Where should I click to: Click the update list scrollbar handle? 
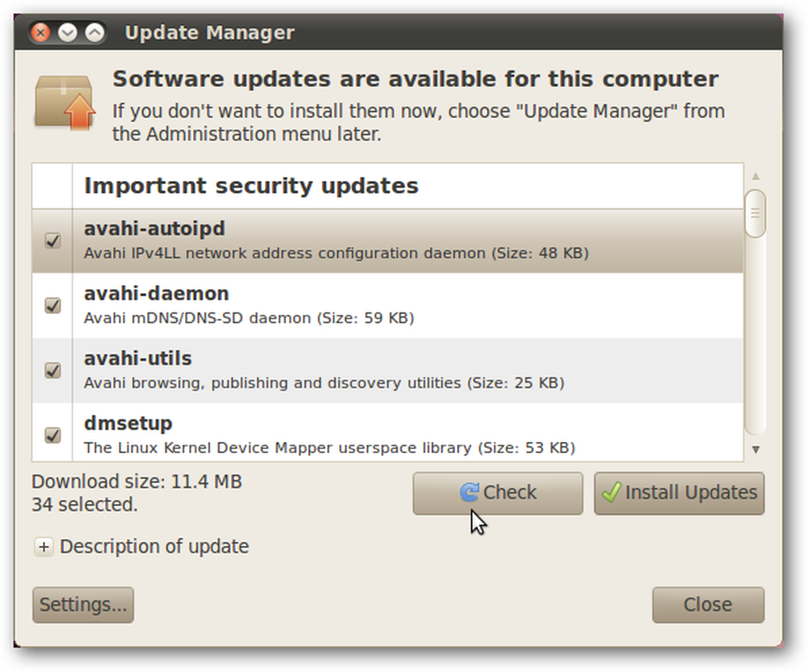click(x=755, y=213)
